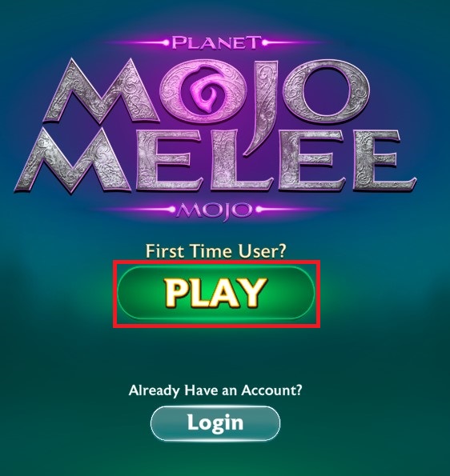This screenshot has height=476, width=450.
Task: Click the glowing dot left of Mojo subtitle
Action: (x=172, y=210)
